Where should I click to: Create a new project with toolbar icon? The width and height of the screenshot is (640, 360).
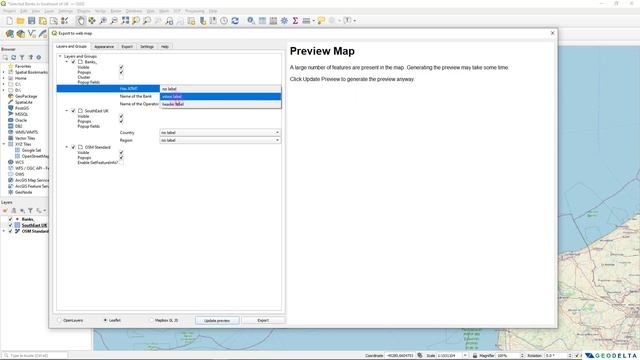tap(9, 21)
